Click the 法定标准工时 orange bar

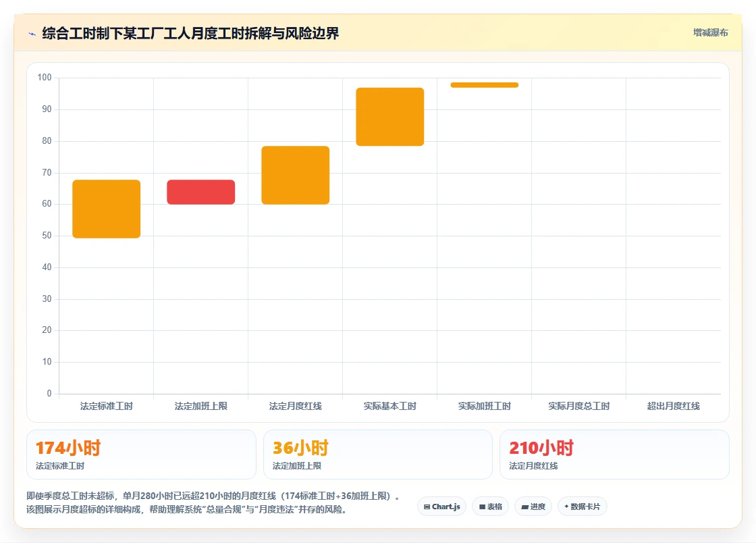pos(107,209)
